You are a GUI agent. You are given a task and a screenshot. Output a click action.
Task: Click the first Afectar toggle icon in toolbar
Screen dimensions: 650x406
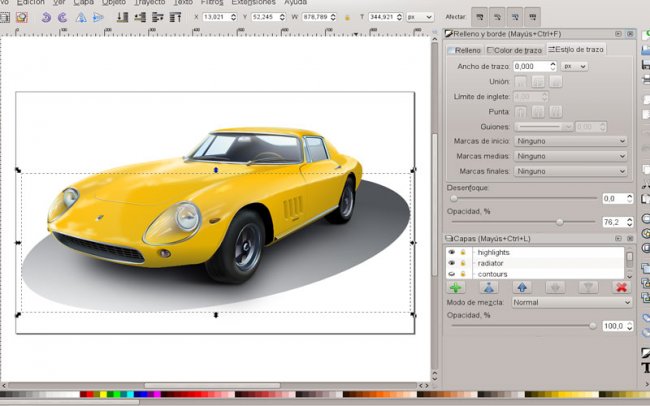[480, 16]
